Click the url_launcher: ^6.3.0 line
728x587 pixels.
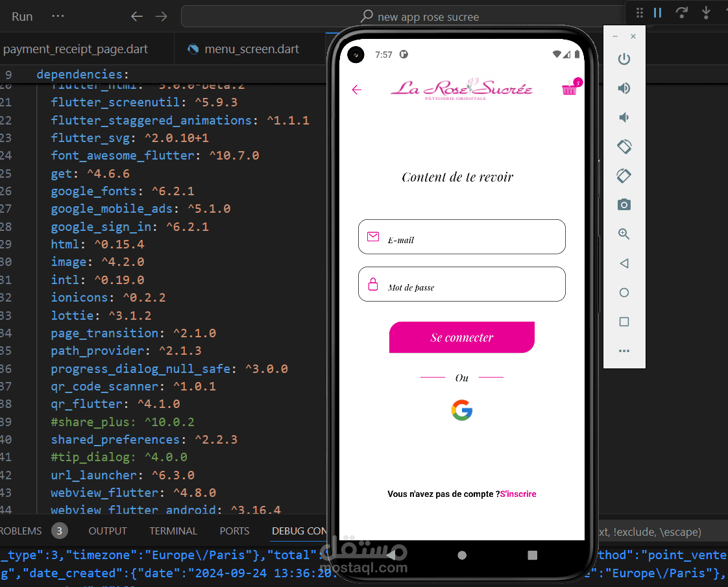coord(123,475)
